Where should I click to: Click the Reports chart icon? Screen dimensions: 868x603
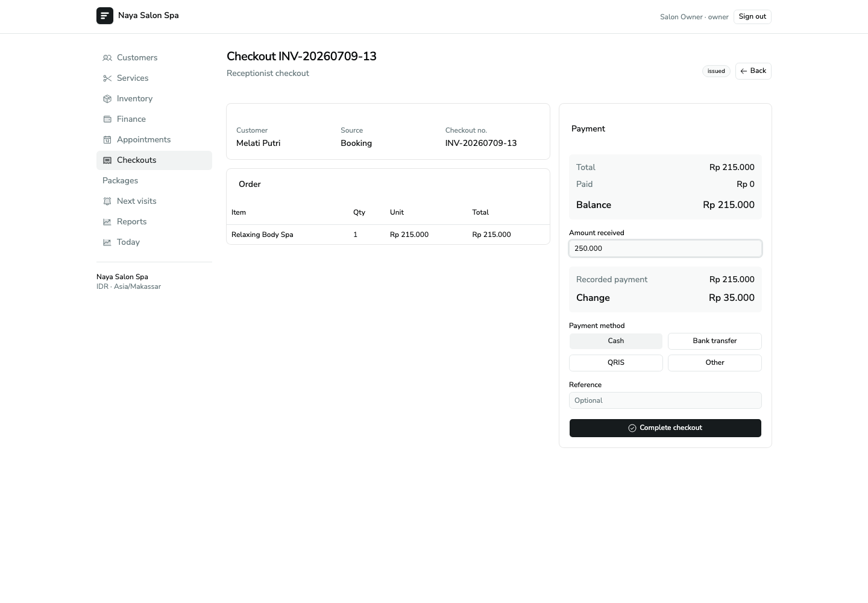pos(107,222)
